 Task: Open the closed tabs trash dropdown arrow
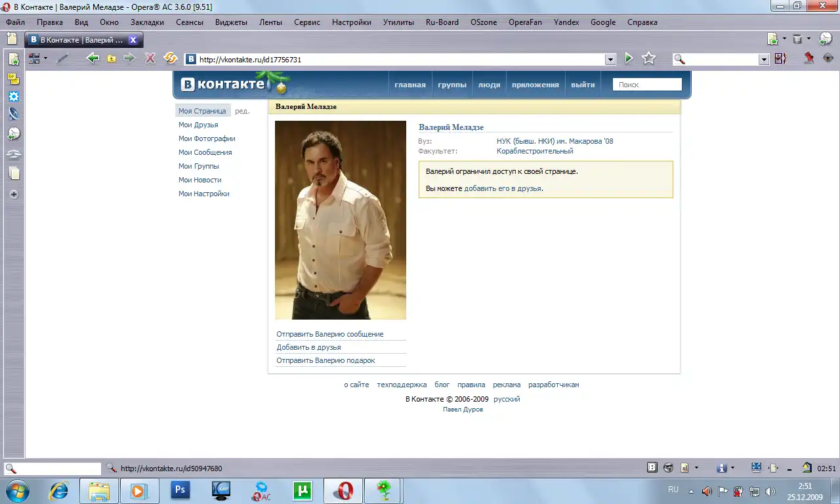pos(808,39)
